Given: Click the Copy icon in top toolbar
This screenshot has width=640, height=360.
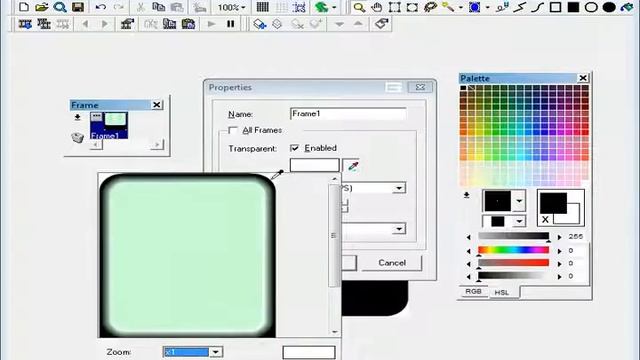Looking at the screenshot, I should point(158,7).
